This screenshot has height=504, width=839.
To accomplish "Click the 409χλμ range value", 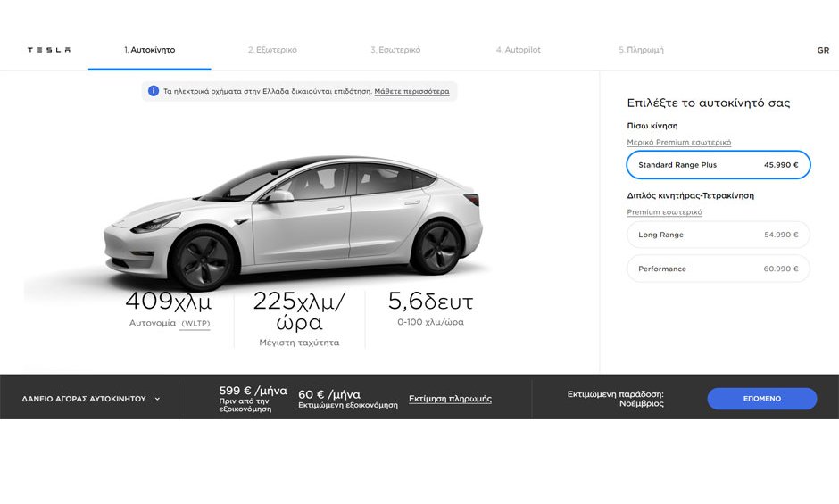I will pyautogui.click(x=169, y=302).
